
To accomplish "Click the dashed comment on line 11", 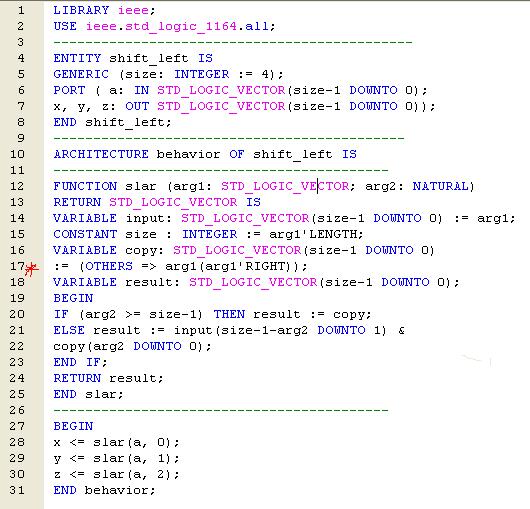I will click(x=221, y=170).
